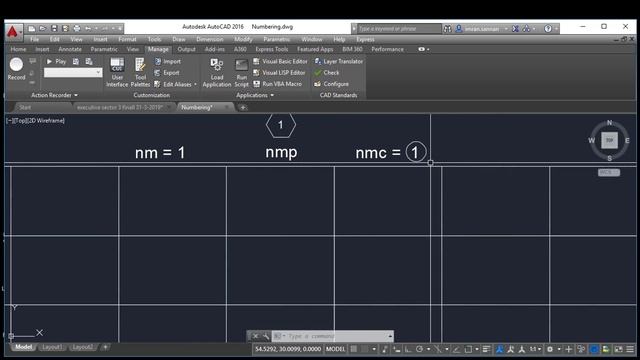
Task: Click the viewport [-][Top][2D Wireframe] label
Action: click(x=35, y=121)
